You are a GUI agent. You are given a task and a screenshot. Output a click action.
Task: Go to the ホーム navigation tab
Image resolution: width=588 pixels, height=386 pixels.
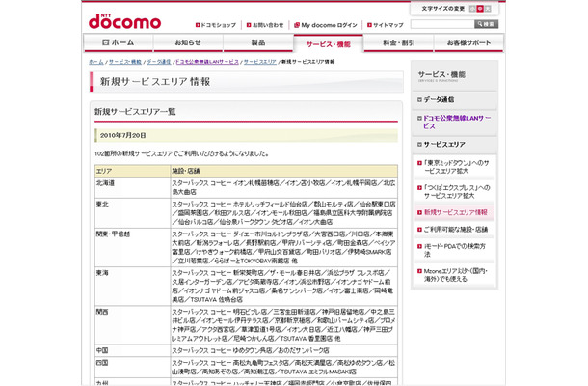click(119, 42)
